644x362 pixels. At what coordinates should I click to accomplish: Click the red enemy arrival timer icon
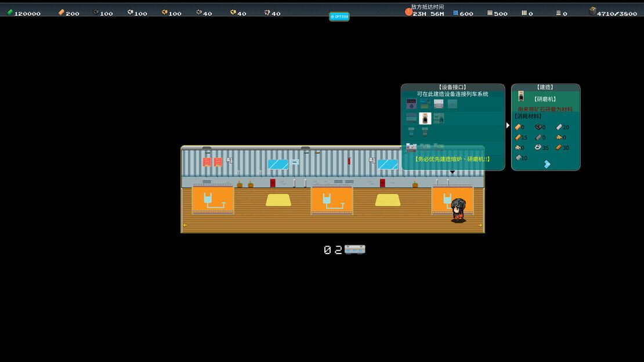[x=408, y=12]
